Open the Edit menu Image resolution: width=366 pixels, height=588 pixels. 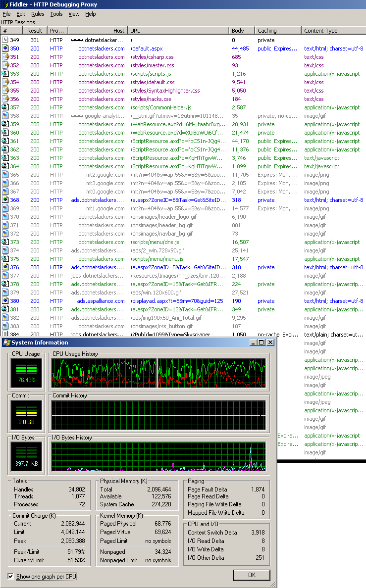click(x=21, y=14)
